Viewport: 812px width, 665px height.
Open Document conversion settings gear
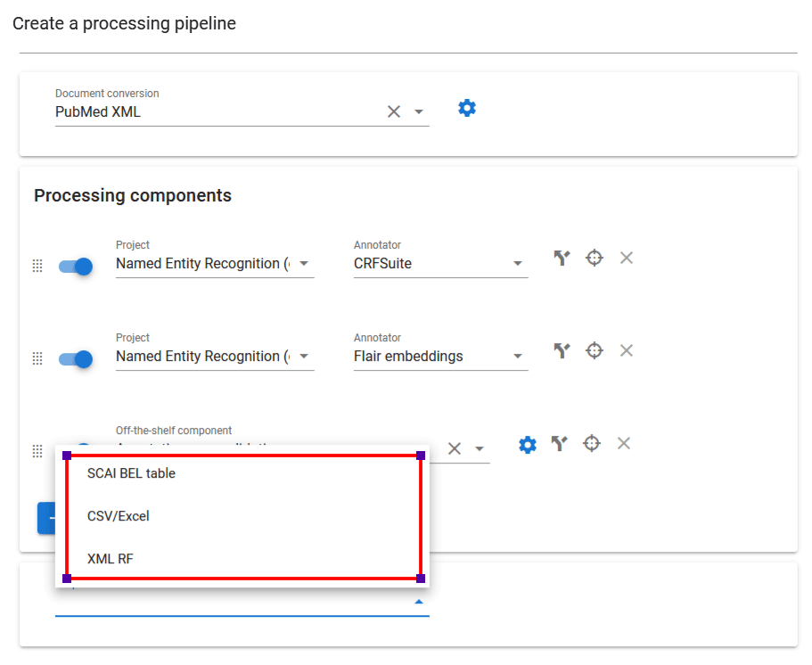(x=467, y=108)
